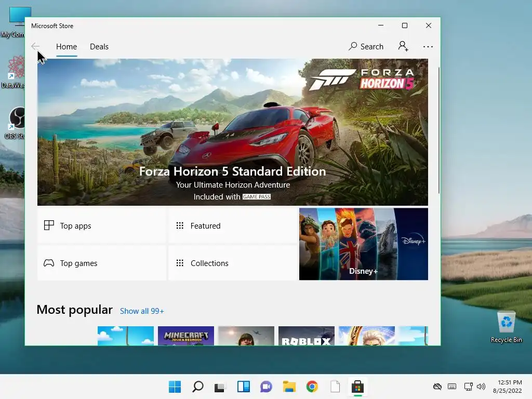Open the network tray icon

[x=468, y=387]
